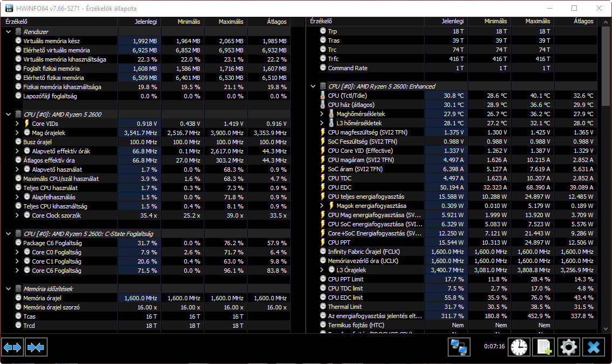Image resolution: width=612 pixels, height=364 pixels.
Task: Collapse the Rendszer sensor group
Action: pyautogui.click(x=8, y=32)
